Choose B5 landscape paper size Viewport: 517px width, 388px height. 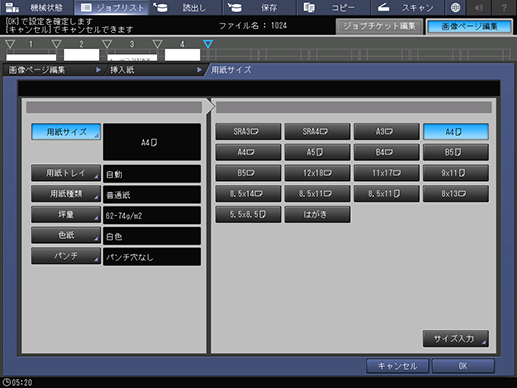pos(248,173)
